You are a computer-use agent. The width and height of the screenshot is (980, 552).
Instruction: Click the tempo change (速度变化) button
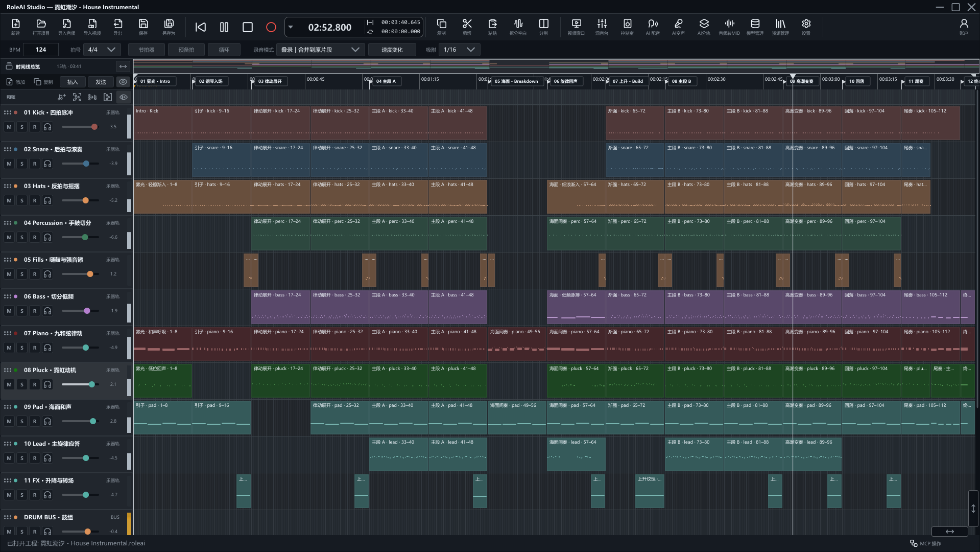point(392,50)
